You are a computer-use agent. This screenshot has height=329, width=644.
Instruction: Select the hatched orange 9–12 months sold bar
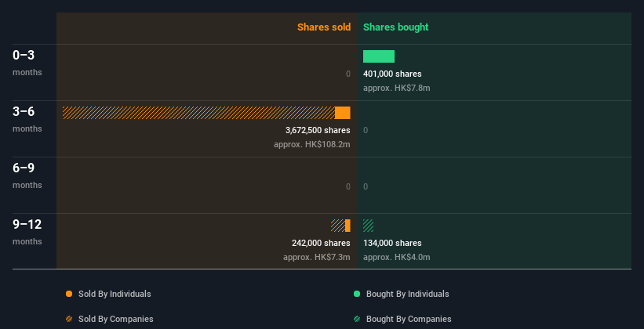tap(338, 226)
